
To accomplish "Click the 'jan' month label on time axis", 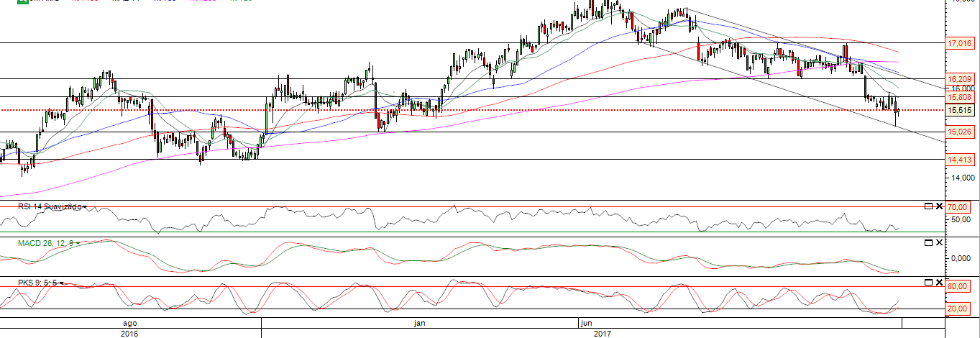I will (x=421, y=324).
